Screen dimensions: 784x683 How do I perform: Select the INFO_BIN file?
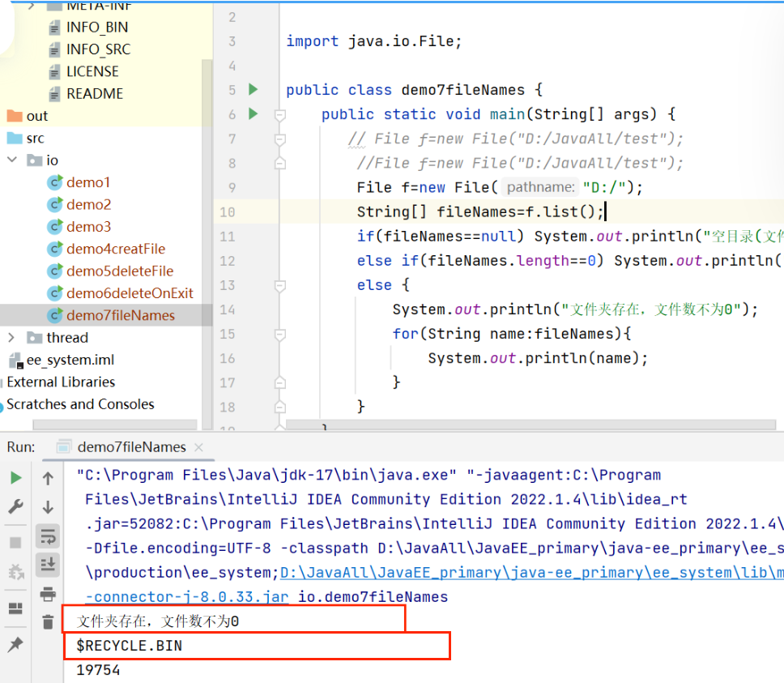(x=97, y=27)
